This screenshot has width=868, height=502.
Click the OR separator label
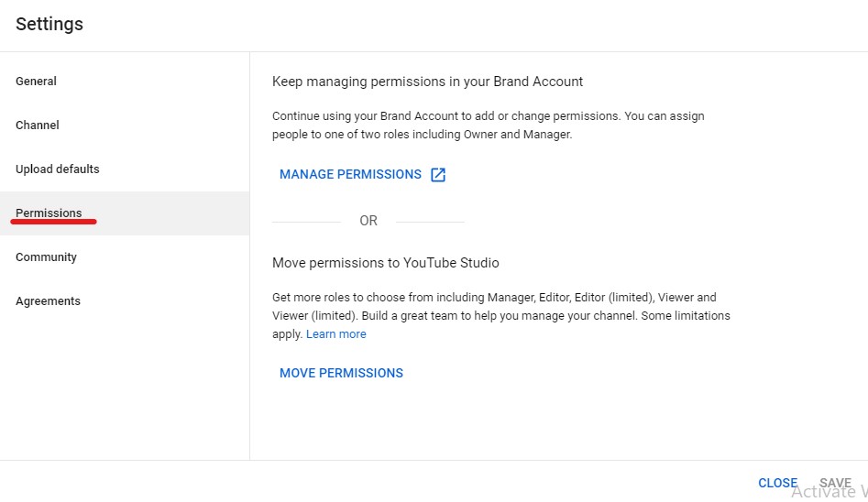368,221
